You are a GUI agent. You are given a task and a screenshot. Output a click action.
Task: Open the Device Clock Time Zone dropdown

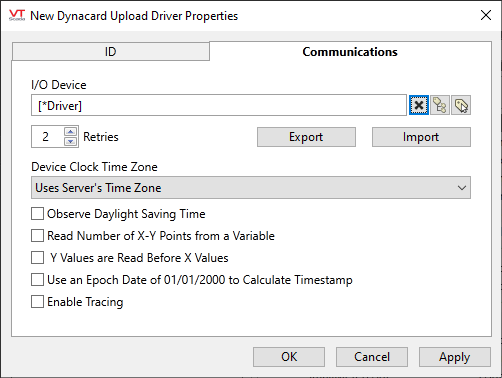pos(251,188)
